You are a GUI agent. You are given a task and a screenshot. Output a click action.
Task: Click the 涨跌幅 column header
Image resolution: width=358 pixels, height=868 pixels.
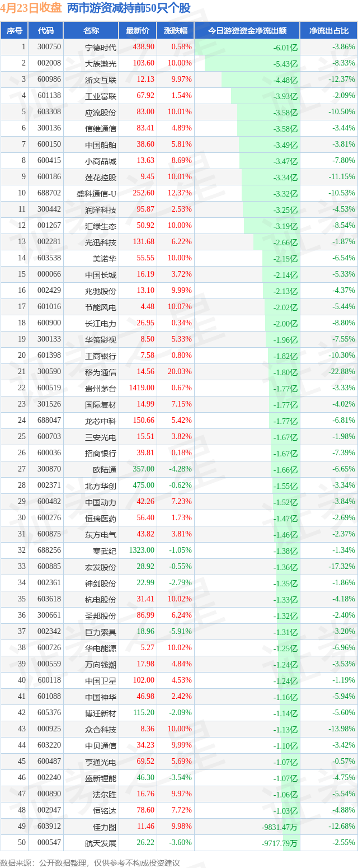[175, 31]
